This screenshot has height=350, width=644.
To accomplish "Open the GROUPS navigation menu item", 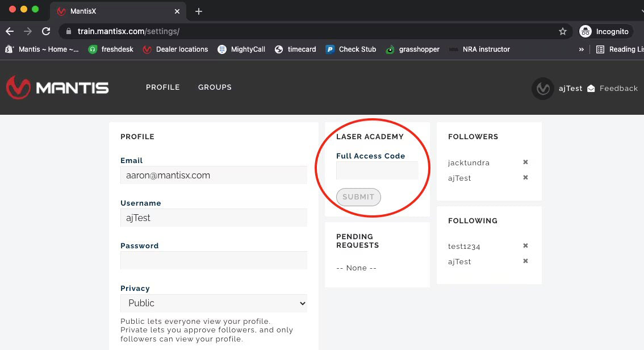I will [x=215, y=88].
